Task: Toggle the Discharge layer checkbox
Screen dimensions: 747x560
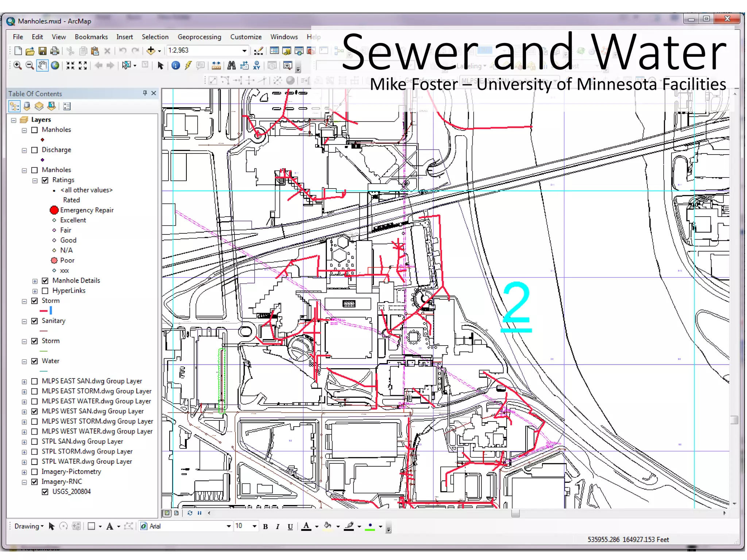Action: tap(35, 150)
